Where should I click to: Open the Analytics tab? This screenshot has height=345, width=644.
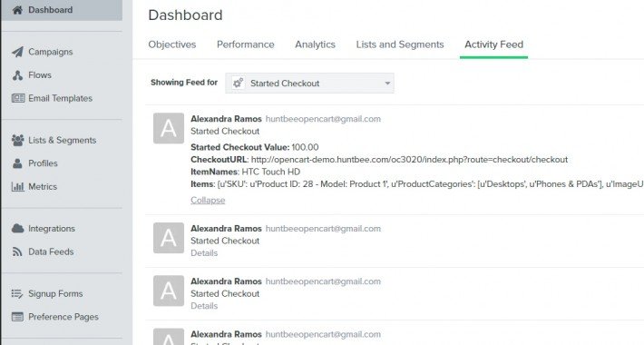tap(315, 44)
